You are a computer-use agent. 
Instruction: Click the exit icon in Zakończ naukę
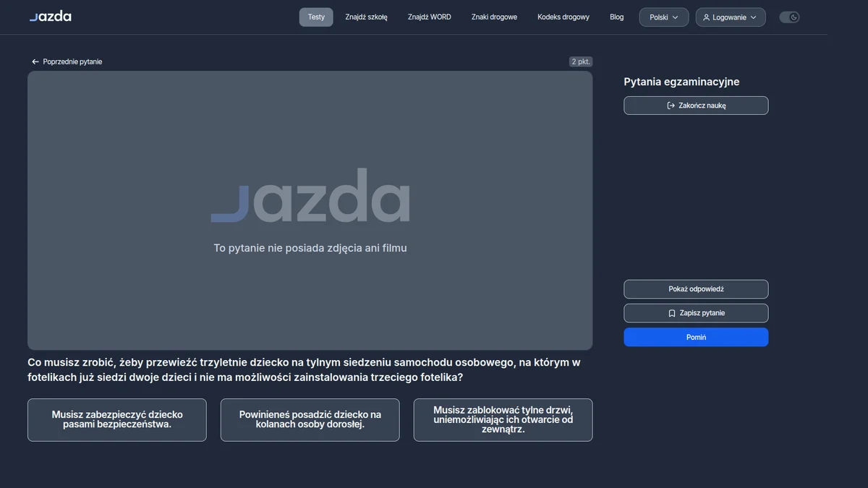(x=671, y=106)
